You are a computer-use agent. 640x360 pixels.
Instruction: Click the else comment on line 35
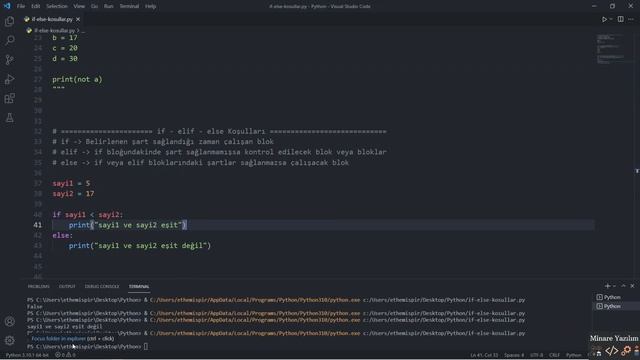tap(200, 162)
